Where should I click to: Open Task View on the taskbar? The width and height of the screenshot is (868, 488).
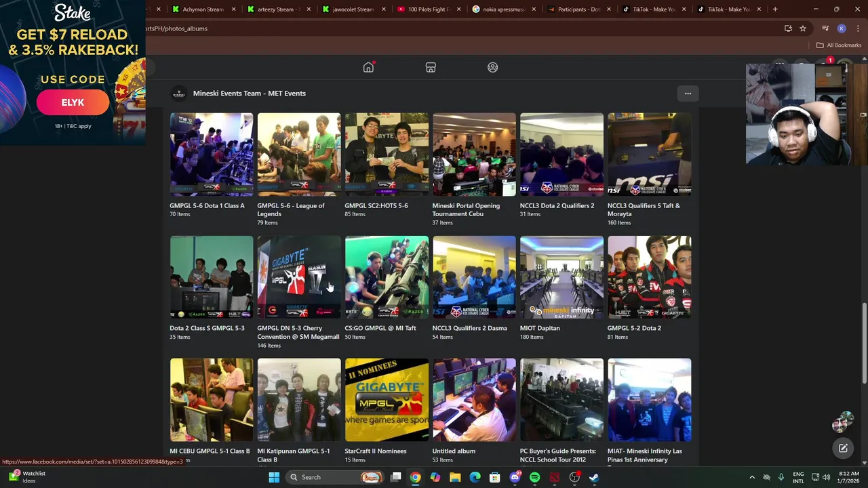pyautogui.click(x=396, y=477)
